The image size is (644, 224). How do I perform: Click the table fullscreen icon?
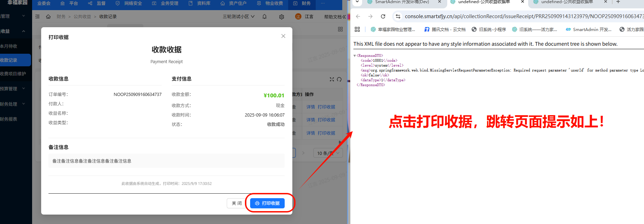coord(332,80)
